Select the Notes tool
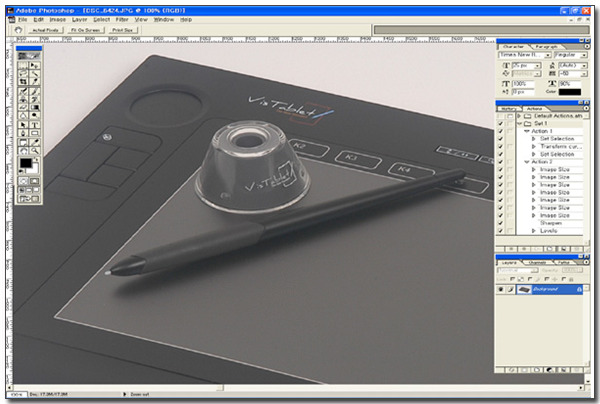600x404 pixels. (x=23, y=142)
